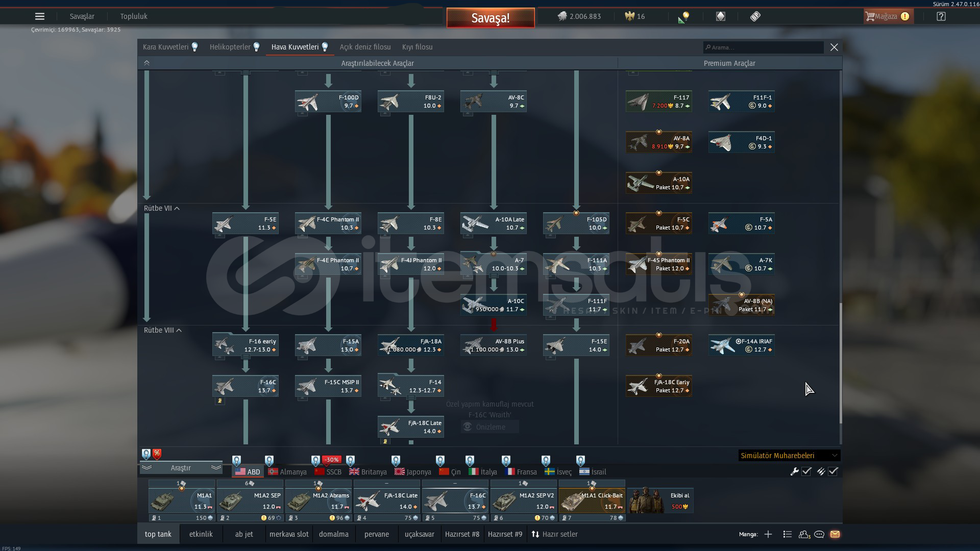
Task: Click the Önizleme preview button
Action: [x=490, y=427]
